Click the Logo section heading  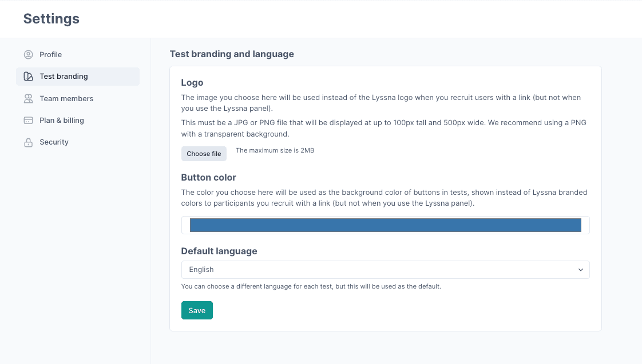(192, 83)
